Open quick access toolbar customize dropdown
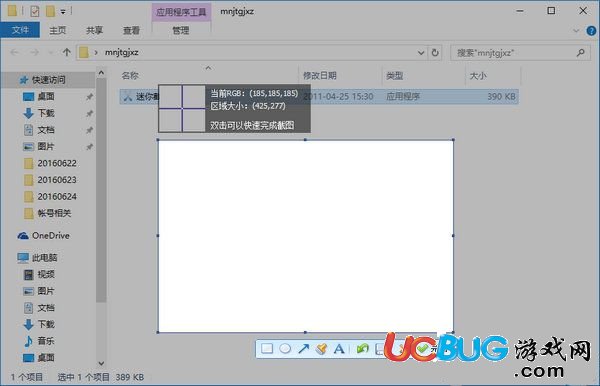600x386 pixels. [x=63, y=12]
